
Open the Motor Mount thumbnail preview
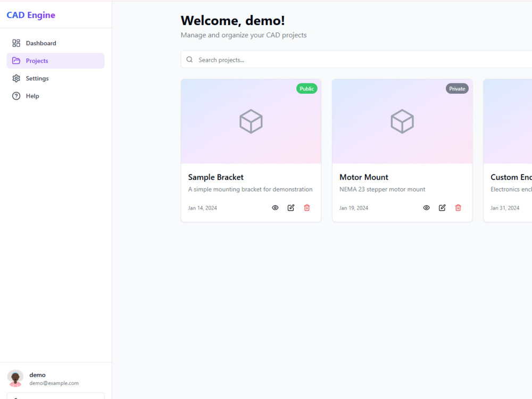coord(402,121)
